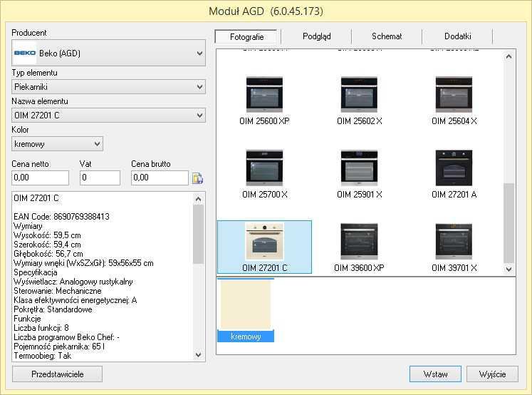Expand the Typ elementu dropdown Piekarniki
The height and width of the screenshot is (395, 532).
click(108, 87)
